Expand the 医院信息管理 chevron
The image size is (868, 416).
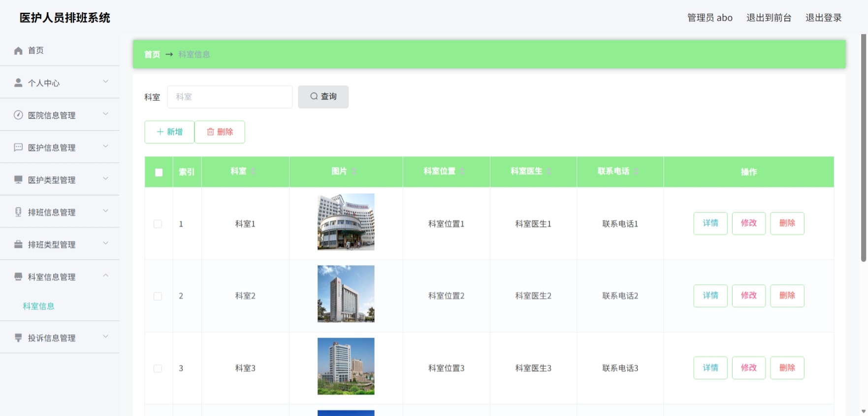pos(105,114)
